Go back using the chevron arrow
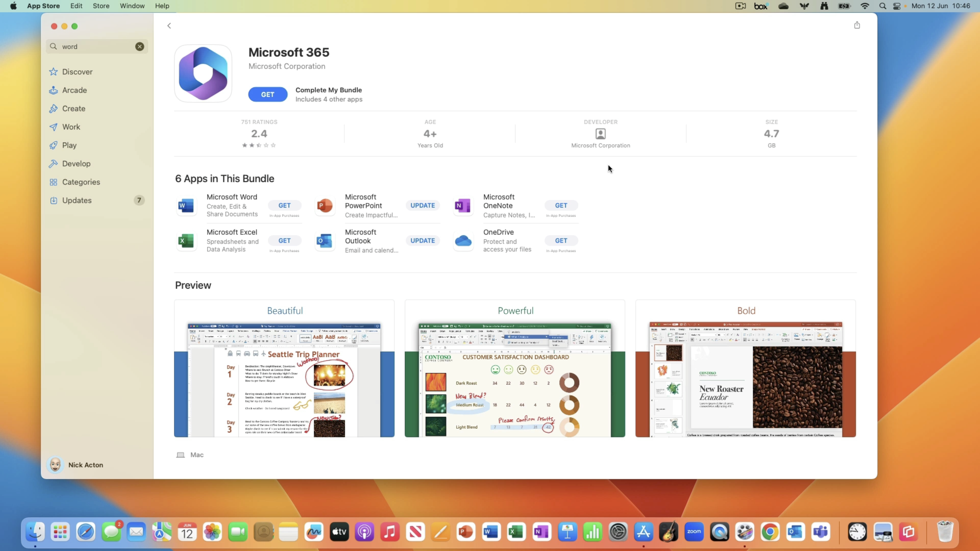This screenshot has width=980, height=551. click(169, 26)
